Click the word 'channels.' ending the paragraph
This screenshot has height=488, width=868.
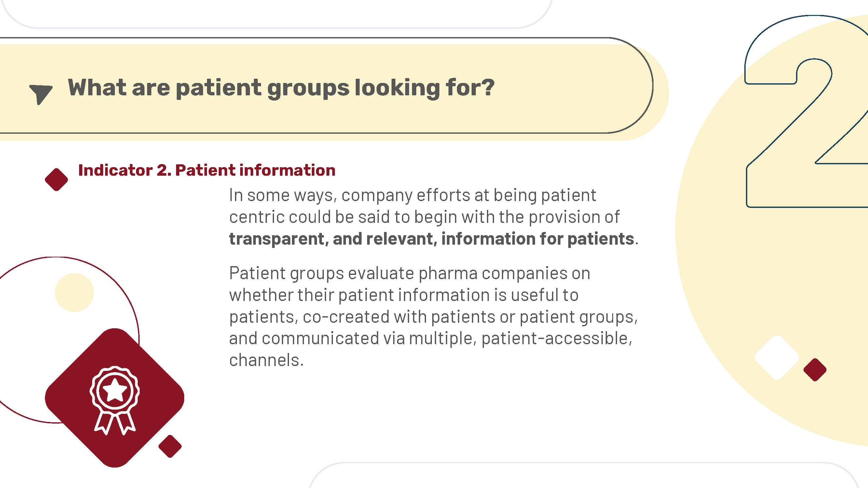click(266, 360)
